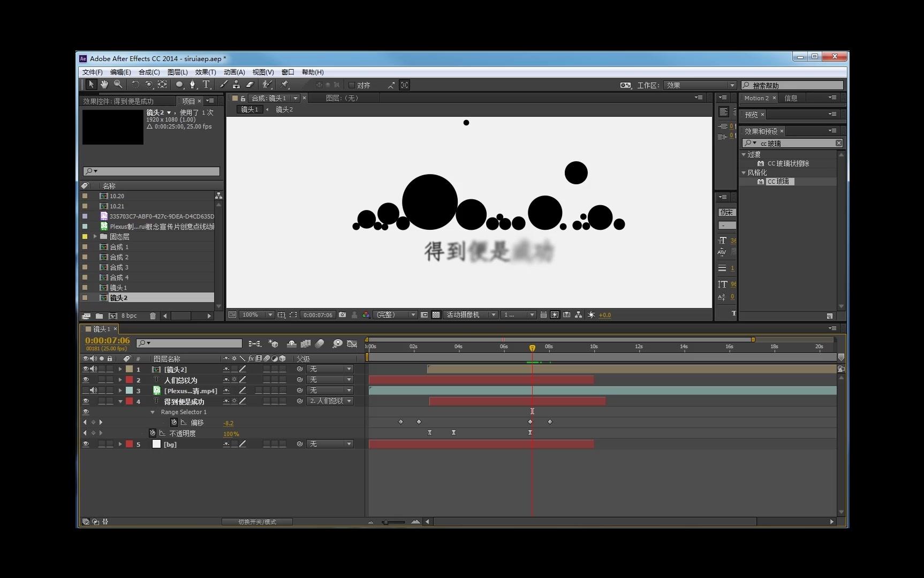Click the 切换开关/模式 button
924x578 pixels.
(257, 521)
